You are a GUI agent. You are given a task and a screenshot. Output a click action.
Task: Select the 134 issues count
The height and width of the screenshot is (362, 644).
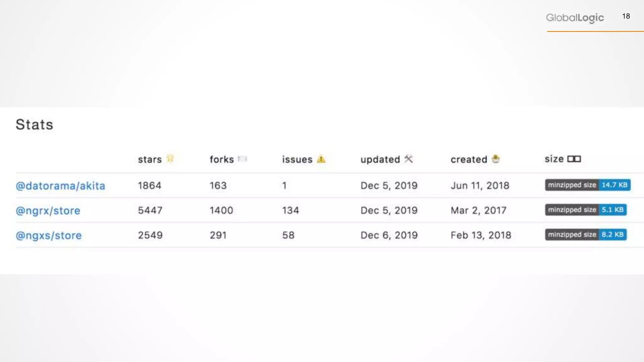(290, 210)
